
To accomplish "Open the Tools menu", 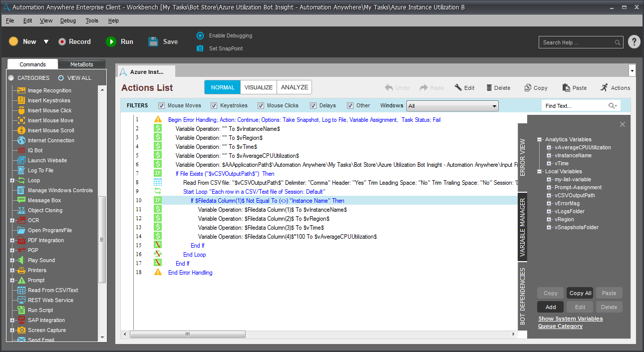I will pos(92,20).
